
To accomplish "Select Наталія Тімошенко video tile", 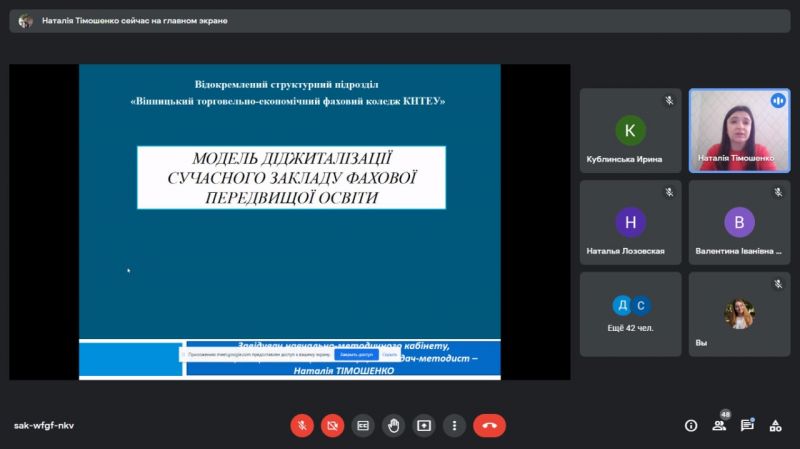I will tap(739, 131).
